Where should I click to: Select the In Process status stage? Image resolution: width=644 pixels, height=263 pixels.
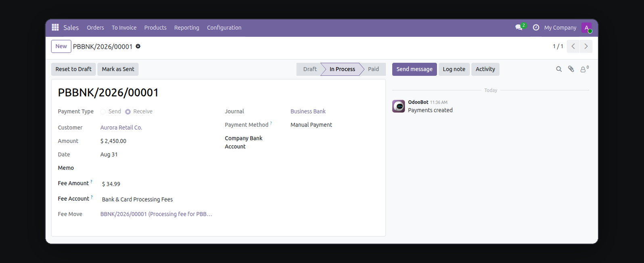342,69
